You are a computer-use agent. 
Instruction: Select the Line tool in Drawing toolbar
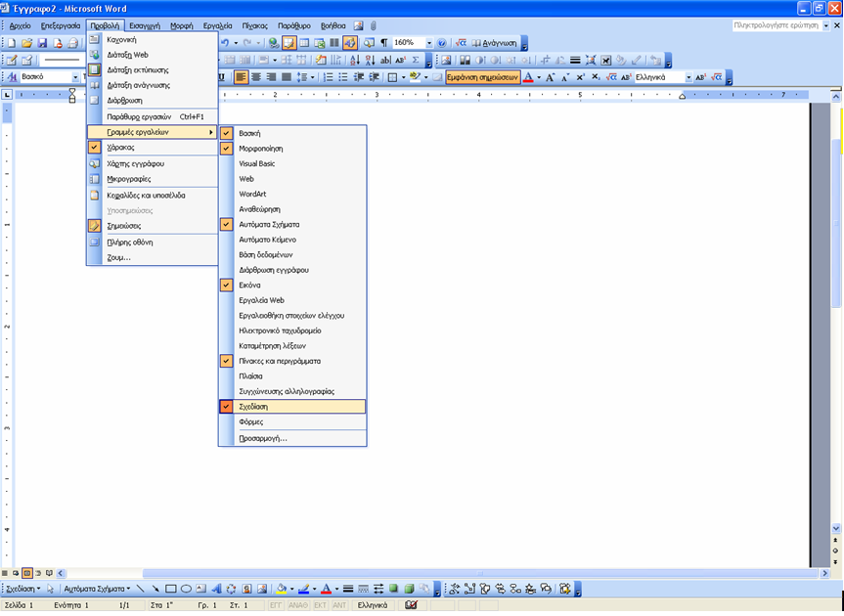click(141, 589)
